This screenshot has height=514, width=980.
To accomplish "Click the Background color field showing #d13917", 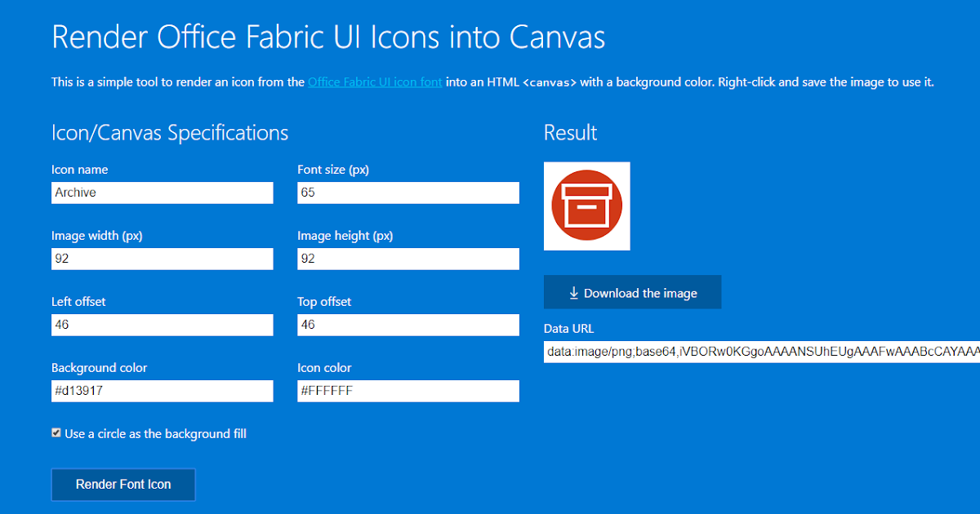I will tap(162, 391).
